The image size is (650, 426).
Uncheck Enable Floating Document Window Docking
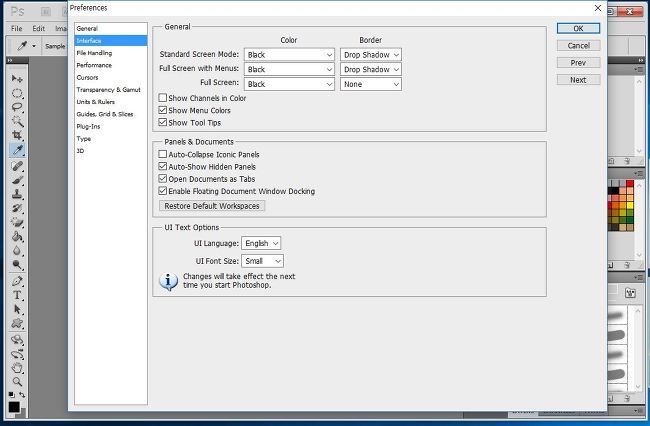[162, 191]
